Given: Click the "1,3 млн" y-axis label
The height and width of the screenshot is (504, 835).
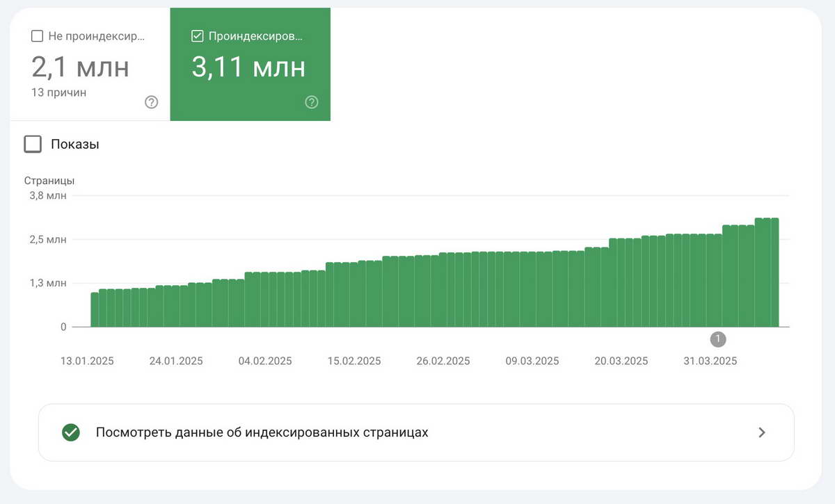Looking at the screenshot, I should coord(48,283).
